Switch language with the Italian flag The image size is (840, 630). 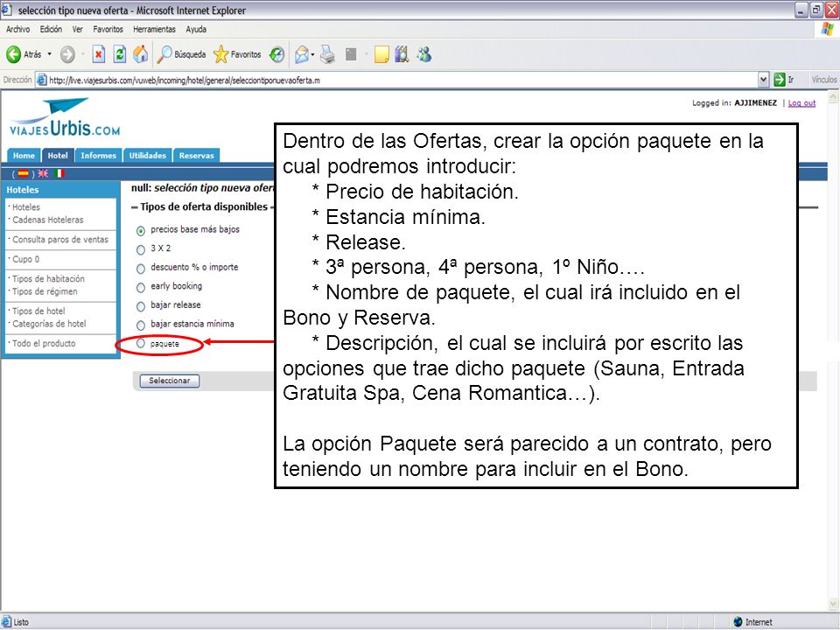pyautogui.click(x=59, y=173)
